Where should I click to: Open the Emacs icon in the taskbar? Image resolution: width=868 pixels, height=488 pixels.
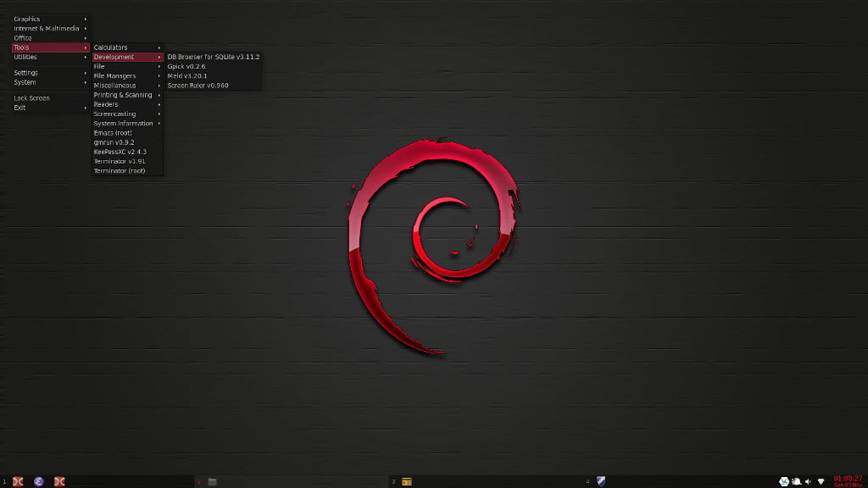tap(39, 481)
